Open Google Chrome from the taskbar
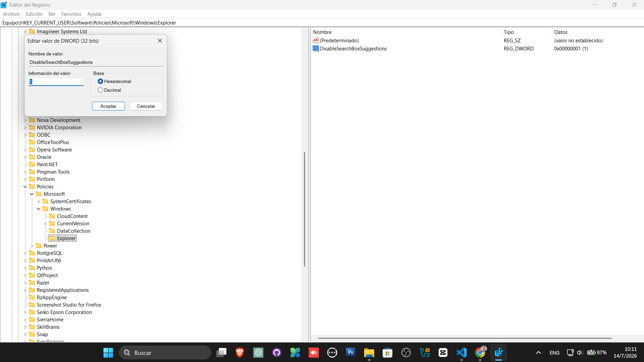The height and width of the screenshot is (362, 644). pyautogui.click(x=480, y=353)
